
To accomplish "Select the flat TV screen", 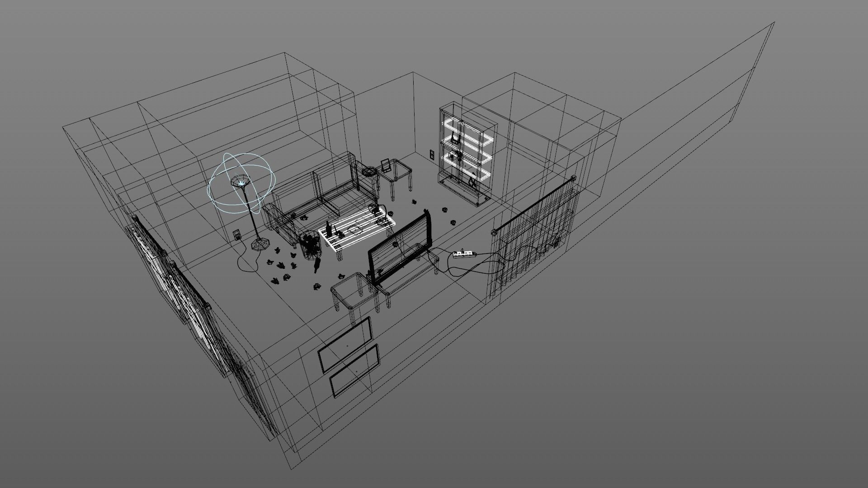I will click(399, 249).
